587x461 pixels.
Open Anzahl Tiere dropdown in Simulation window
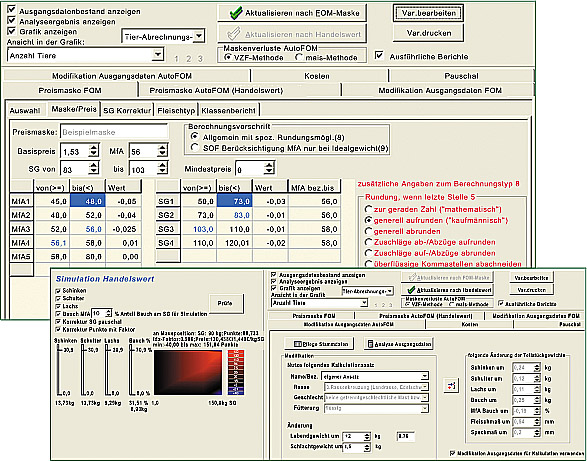click(364, 303)
